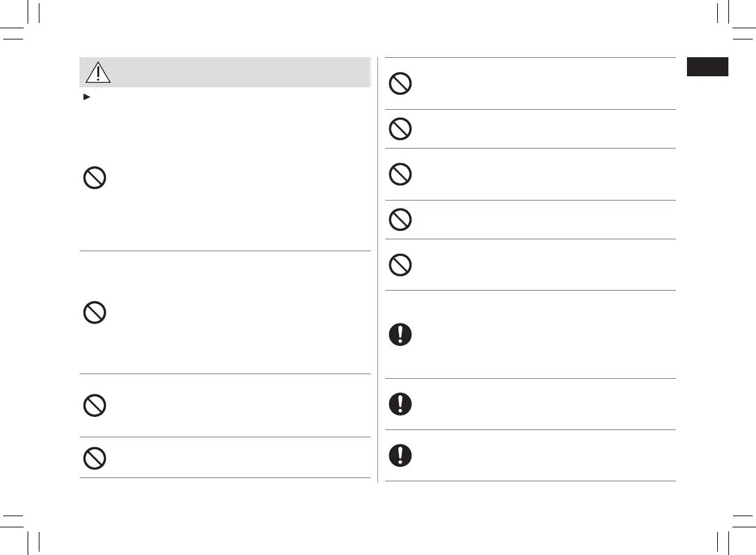Click the warning triangle icon in the gray header
Screen dimensions: 756x555
pyautogui.click(x=98, y=72)
